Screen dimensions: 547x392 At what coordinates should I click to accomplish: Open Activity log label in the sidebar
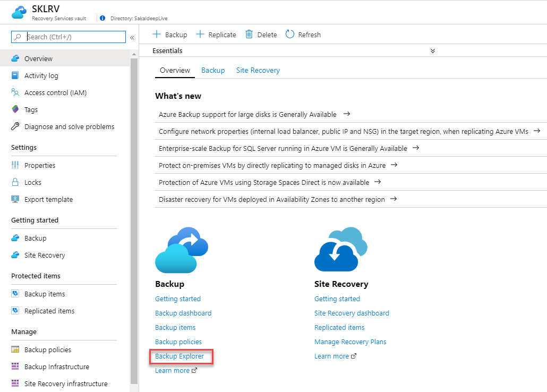coord(41,76)
